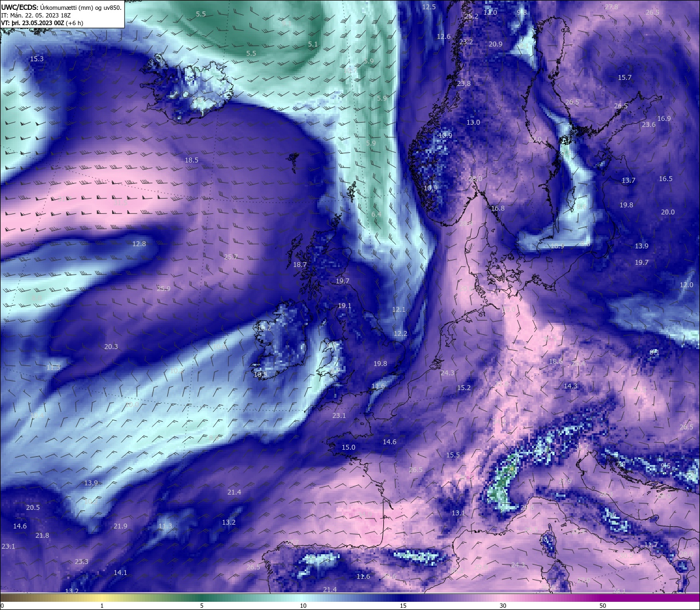Click the 12.8 value over the Atlantic
The image size is (700, 610).
tap(139, 243)
